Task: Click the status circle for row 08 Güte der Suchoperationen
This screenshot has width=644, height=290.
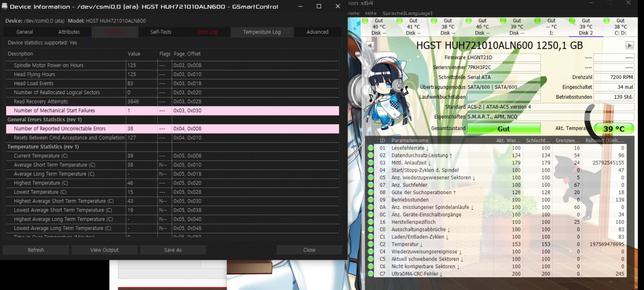Action: point(370,193)
